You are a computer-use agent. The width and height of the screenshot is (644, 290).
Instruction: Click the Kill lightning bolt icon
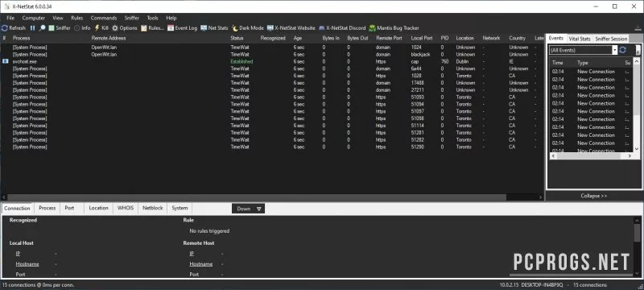coord(97,28)
